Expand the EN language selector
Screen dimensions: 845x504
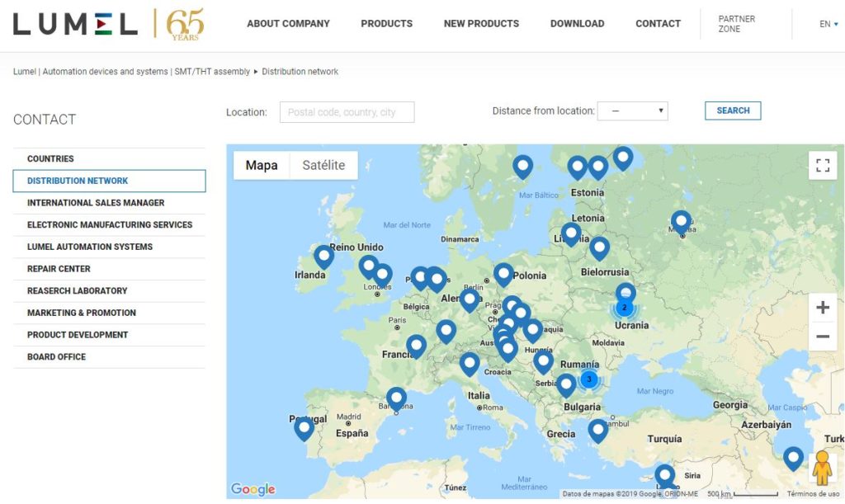pyautogui.click(x=828, y=24)
